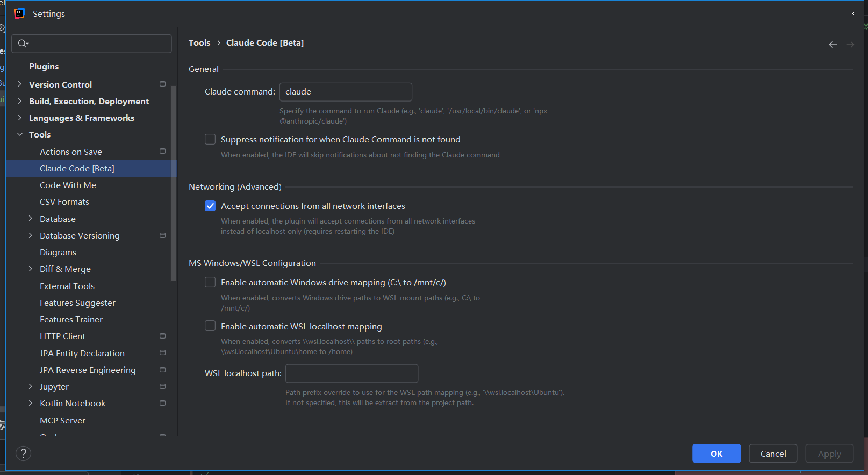Expand Languages & Frameworks section
Viewport: 868px width, 475px height.
tap(20, 118)
